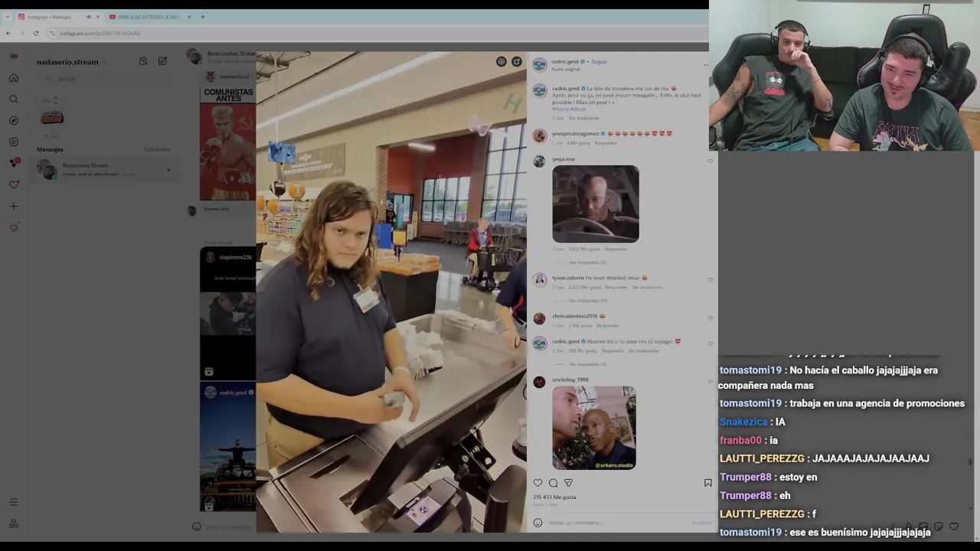Click the share arrow icon atop video
The image size is (980, 551).
(517, 62)
